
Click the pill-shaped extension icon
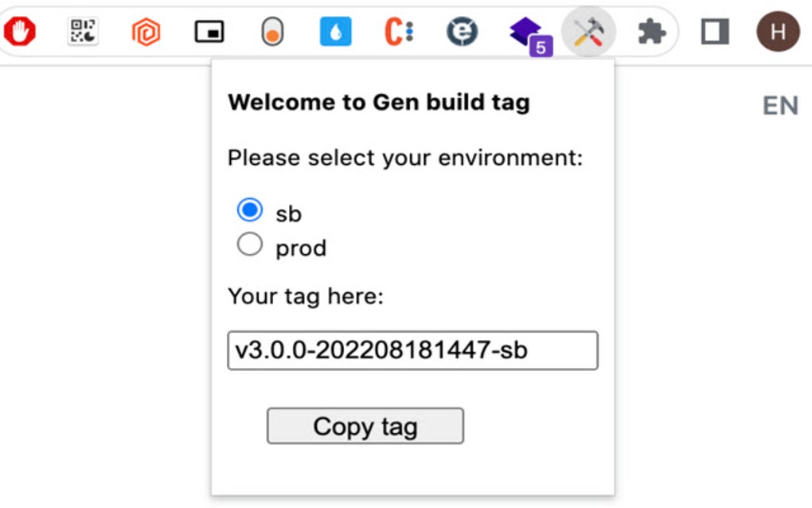271,29
